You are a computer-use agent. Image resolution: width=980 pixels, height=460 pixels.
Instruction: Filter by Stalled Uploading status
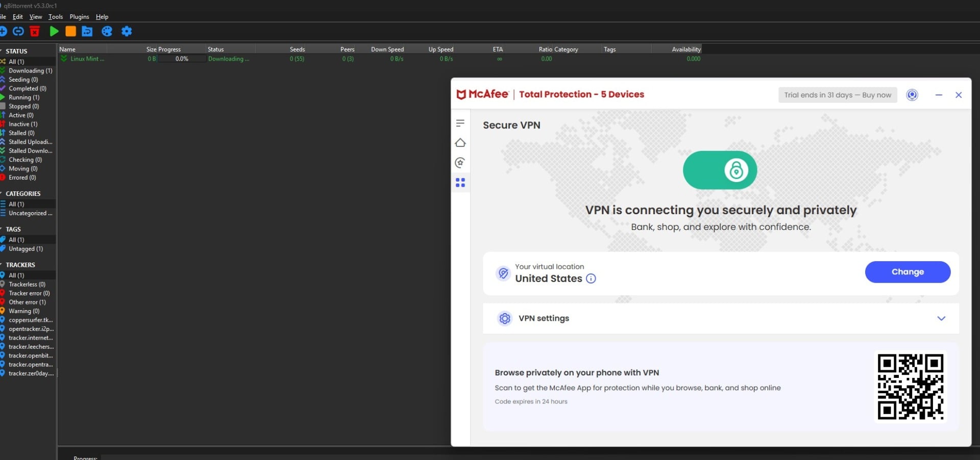28,142
